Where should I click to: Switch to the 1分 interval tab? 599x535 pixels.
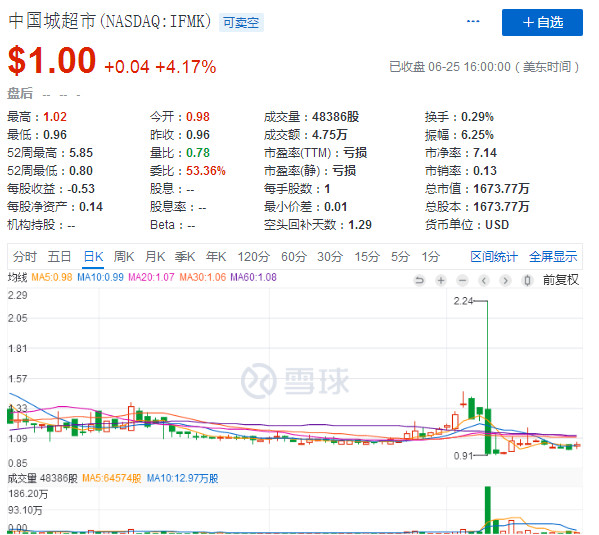point(431,256)
